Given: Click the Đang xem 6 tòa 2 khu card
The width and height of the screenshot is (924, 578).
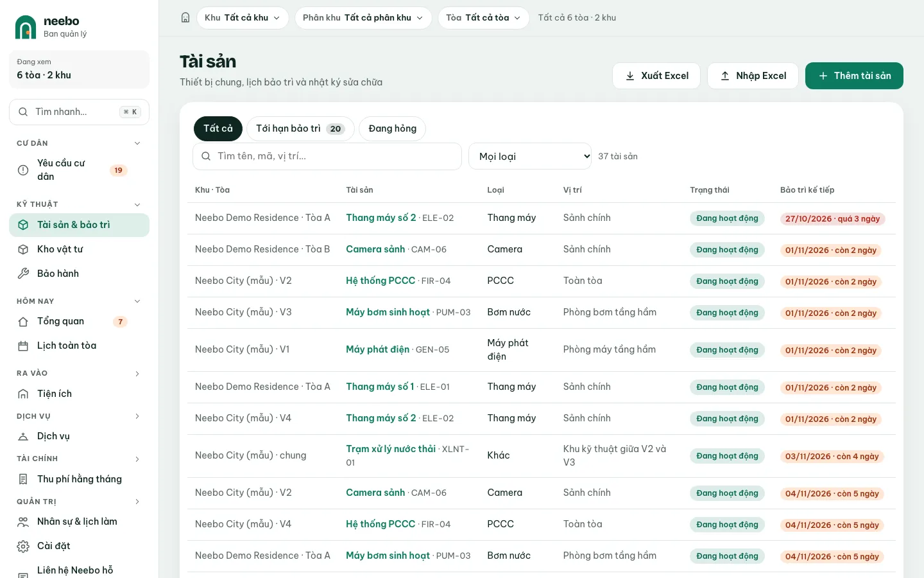Looking at the screenshot, I should click(80, 69).
